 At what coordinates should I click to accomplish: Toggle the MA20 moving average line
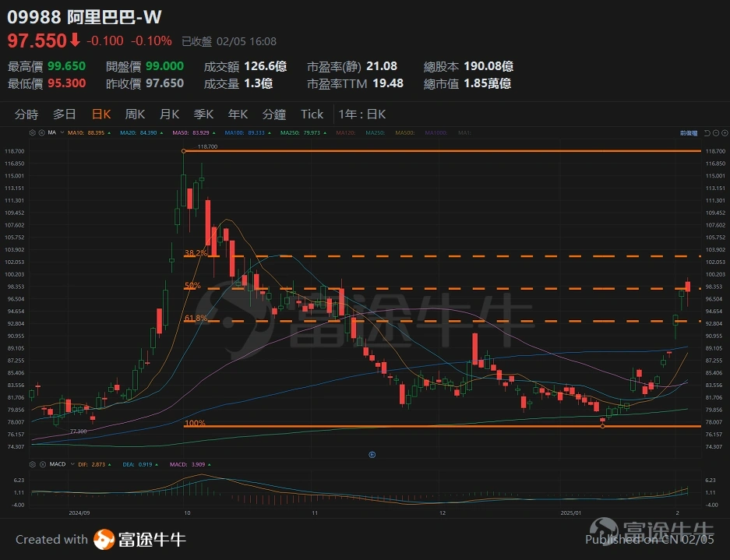[x=142, y=132]
